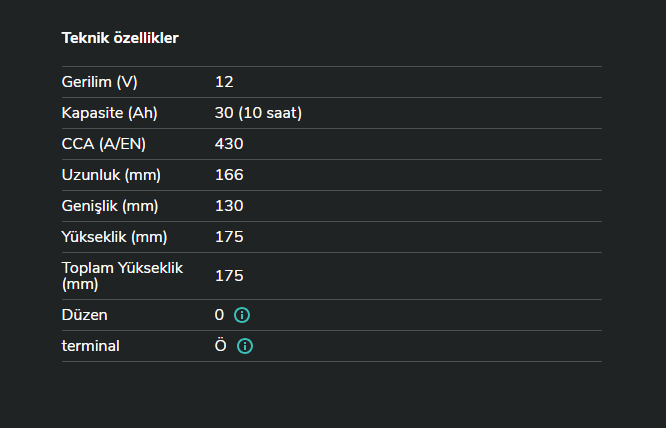This screenshot has width=666, height=428.
Task: Select the CCA (A/EN) label
Action: pyautogui.click(x=104, y=144)
